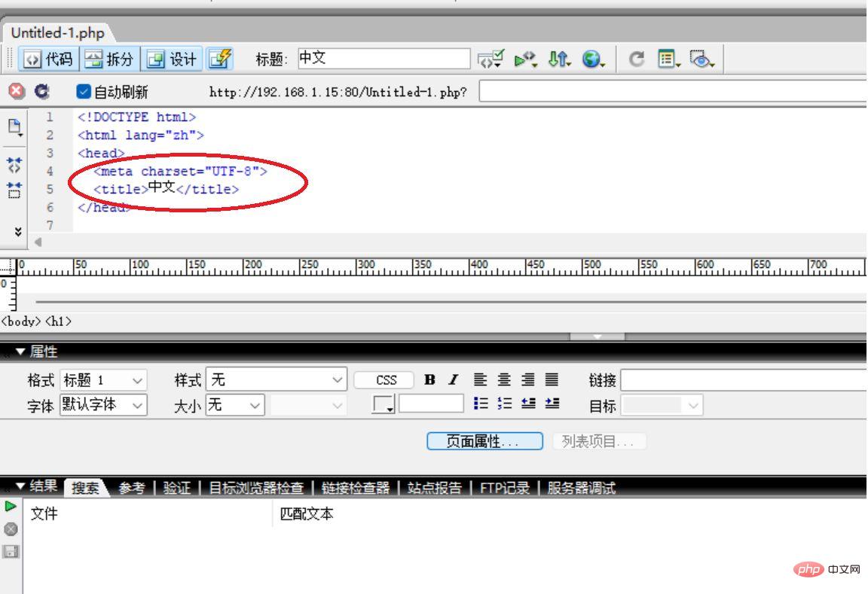
Task: Collapse the 结果 results panel
Action: [20, 486]
